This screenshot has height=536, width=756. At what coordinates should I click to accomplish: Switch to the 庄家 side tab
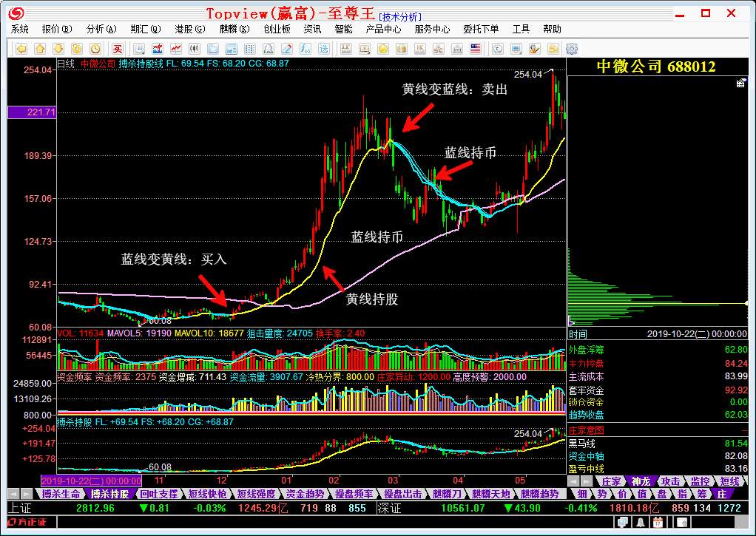611,481
